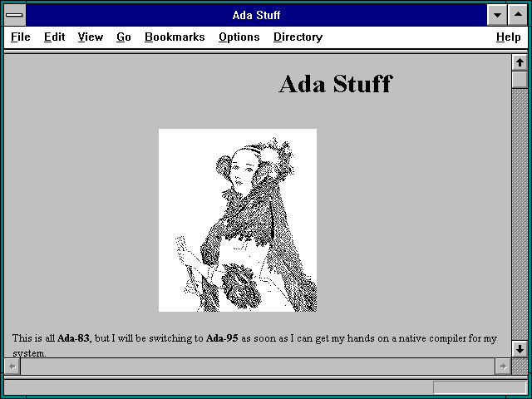Click the words 'native compiler' in the paragraph
Image resolution: width=532 pixels, height=399 pixels.
pyautogui.click(x=432, y=338)
